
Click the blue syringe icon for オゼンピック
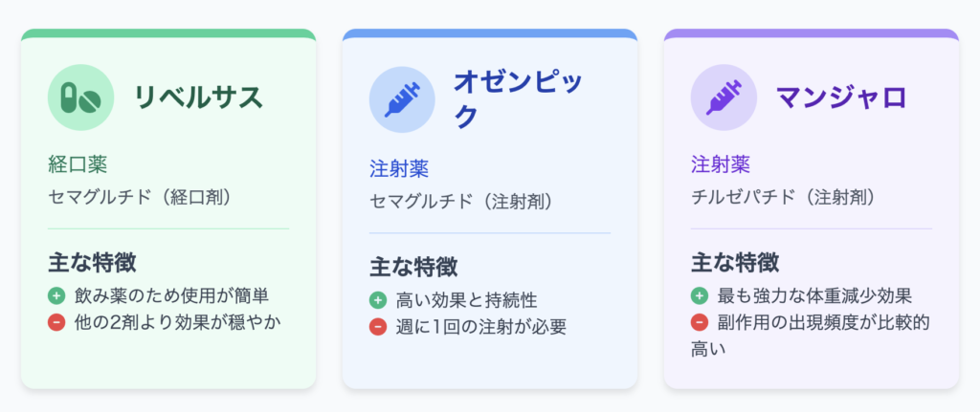click(x=402, y=99)
